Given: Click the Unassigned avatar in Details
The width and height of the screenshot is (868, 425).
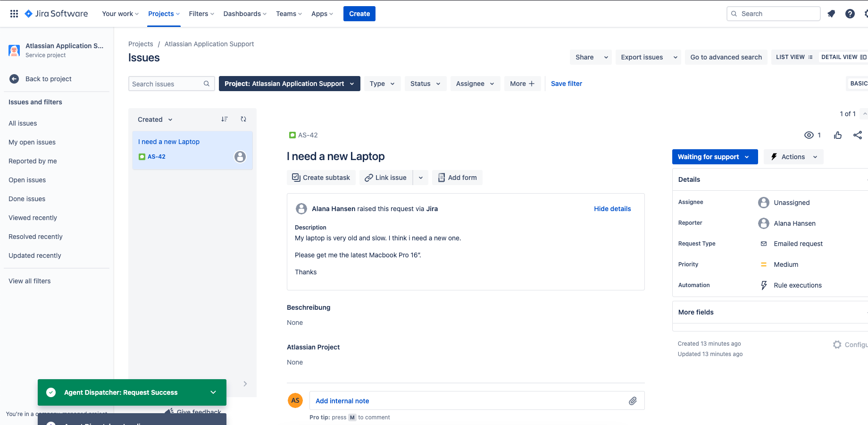Looking at the screenshot, I should 764,203.
